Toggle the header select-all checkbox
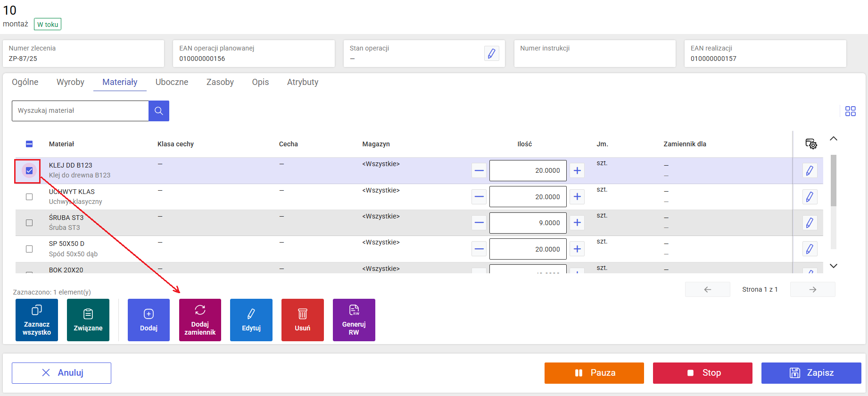Viewport: 868px width, 396px height. (29, 144)
